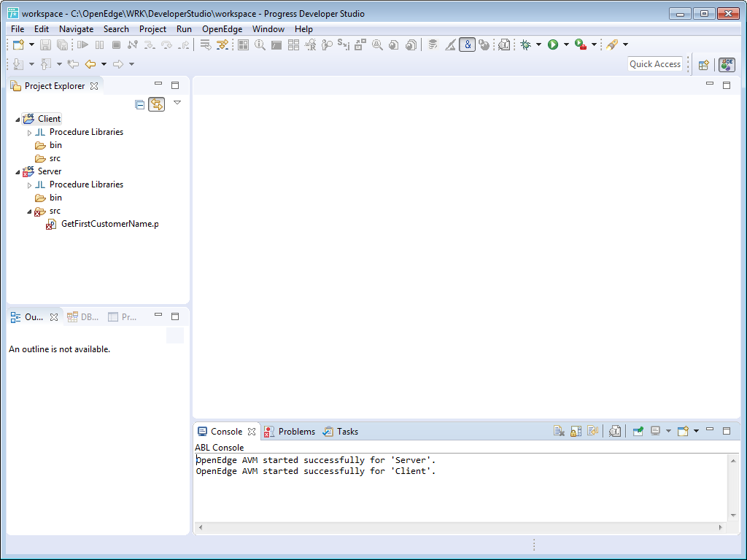Toggle Pin Console button

[638, 432]
